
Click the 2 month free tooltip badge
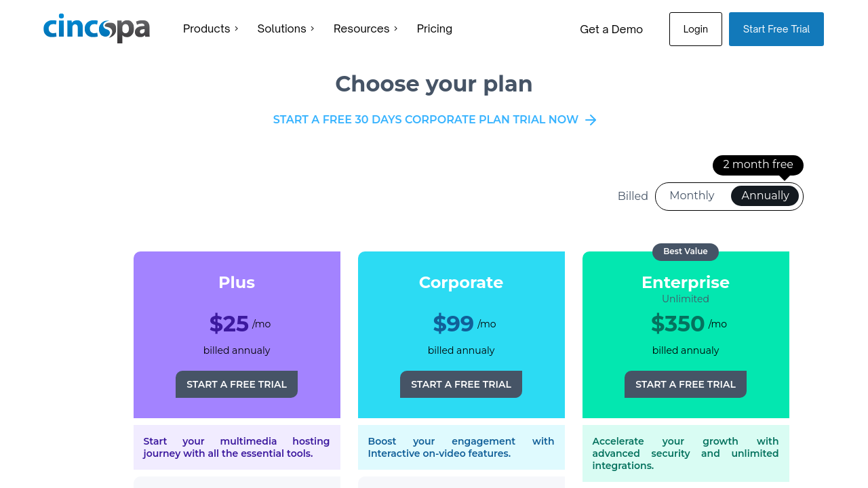[x=757, y=165]
